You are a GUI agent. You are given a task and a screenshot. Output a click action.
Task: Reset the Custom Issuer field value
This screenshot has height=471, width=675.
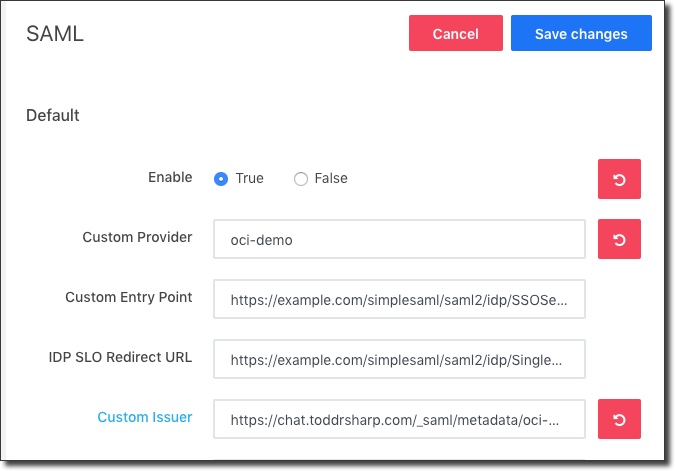point(619,419)
